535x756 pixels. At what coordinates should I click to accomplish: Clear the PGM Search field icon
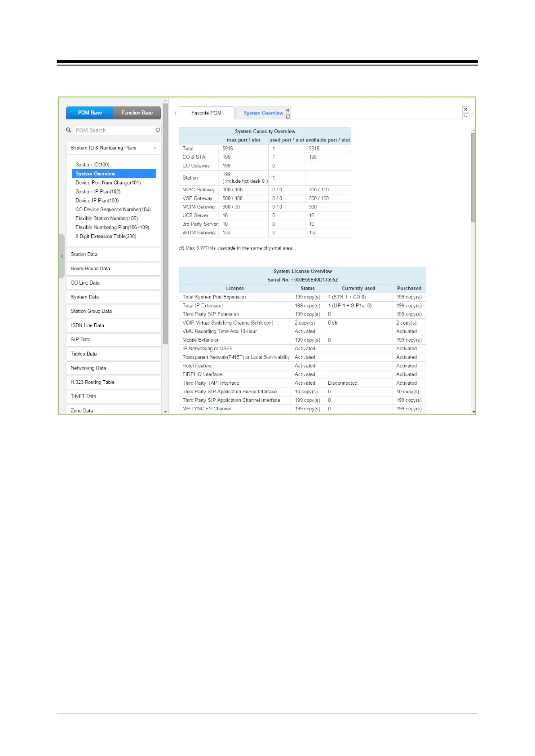point(158,130)
